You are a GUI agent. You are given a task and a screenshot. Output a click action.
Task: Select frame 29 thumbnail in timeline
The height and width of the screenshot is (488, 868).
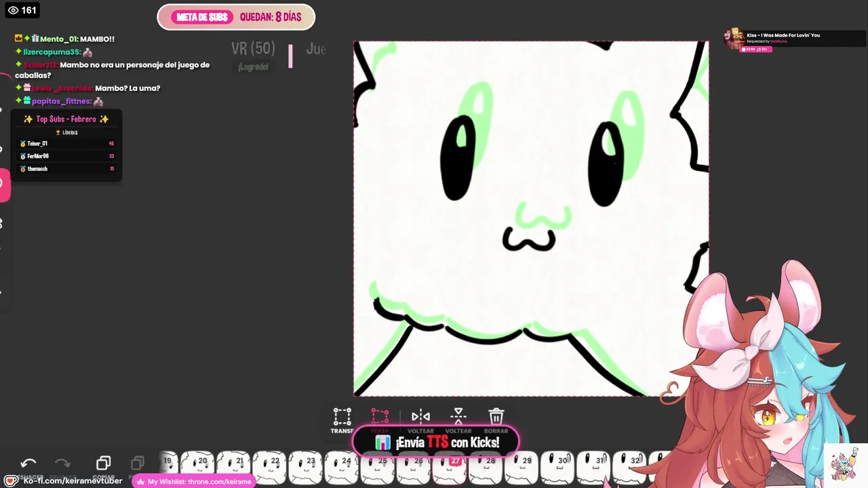(522, 466)
